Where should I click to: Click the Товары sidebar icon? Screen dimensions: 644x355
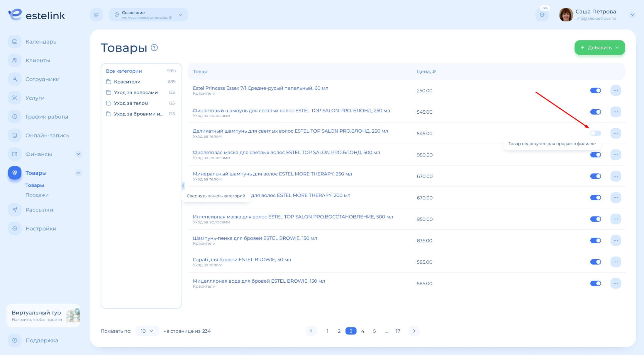point(15,173)
